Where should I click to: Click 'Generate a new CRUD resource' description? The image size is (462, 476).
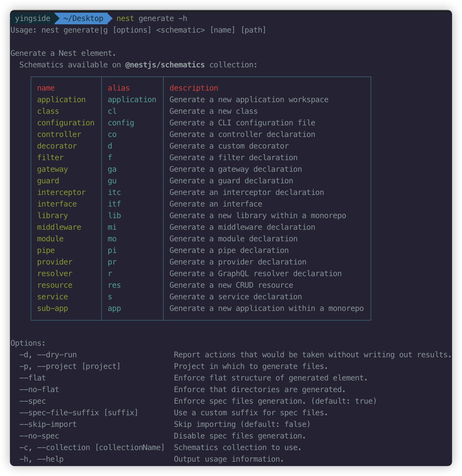pos(231,285)
